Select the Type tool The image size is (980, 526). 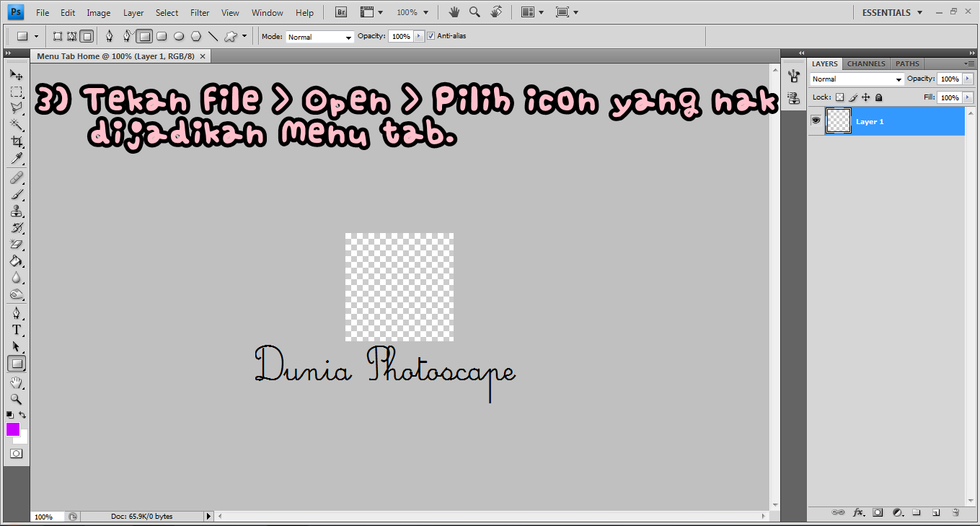tap(16, 330)
